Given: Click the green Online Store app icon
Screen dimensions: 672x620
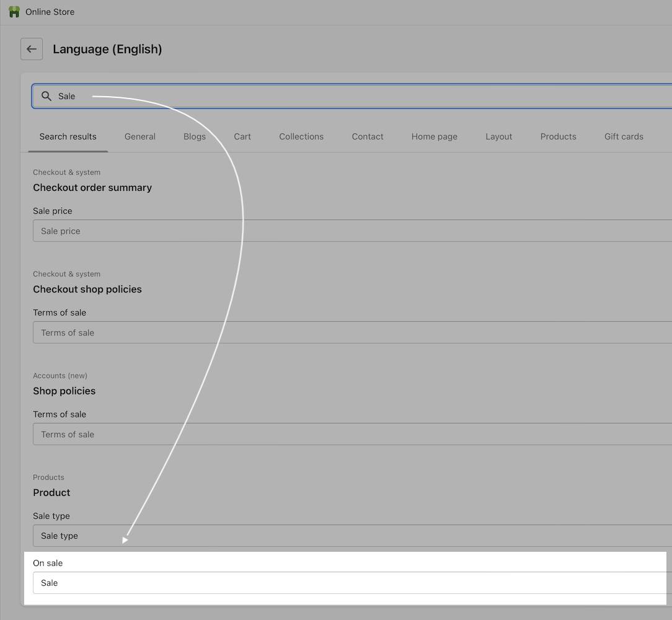Looking at the screenshot, I should pyautogui.click(x=14, y=12).
